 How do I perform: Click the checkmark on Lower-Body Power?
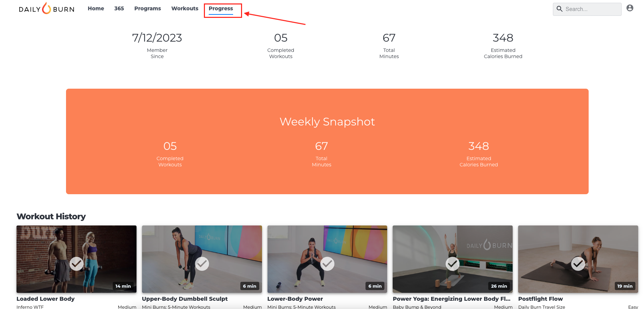pos(327,264)
